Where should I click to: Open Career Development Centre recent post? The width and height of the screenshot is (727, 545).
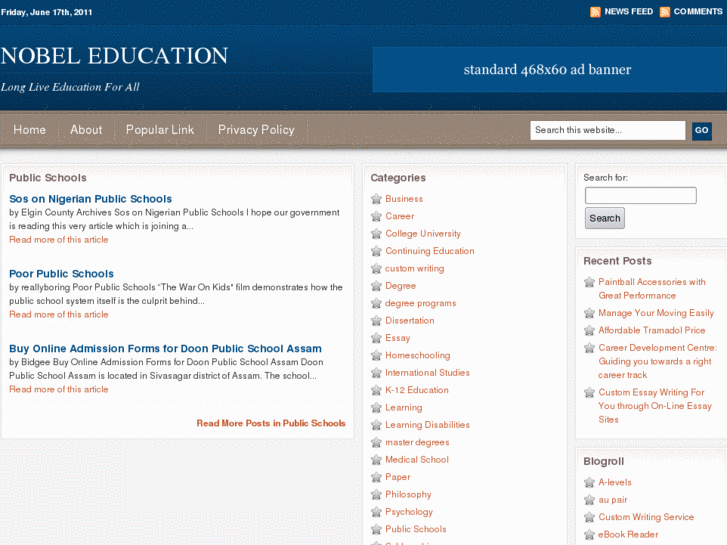point(657,361)
